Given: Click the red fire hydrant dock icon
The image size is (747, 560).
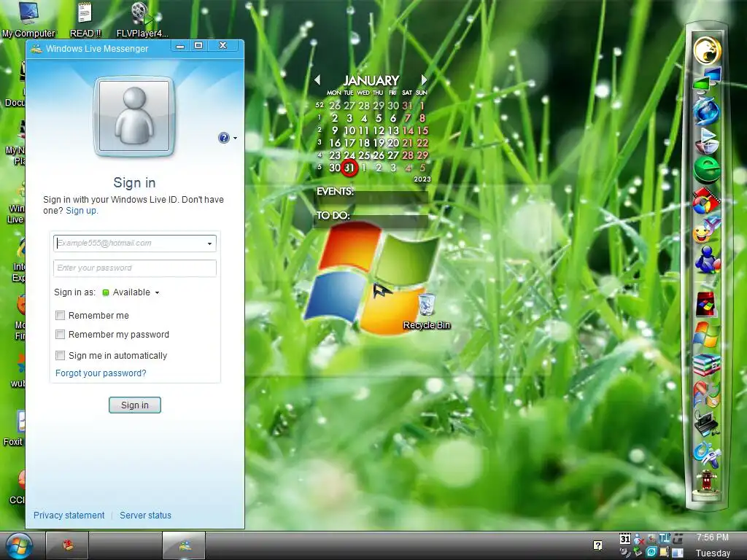Looking at the screenshot, I should tap(707, 483).
